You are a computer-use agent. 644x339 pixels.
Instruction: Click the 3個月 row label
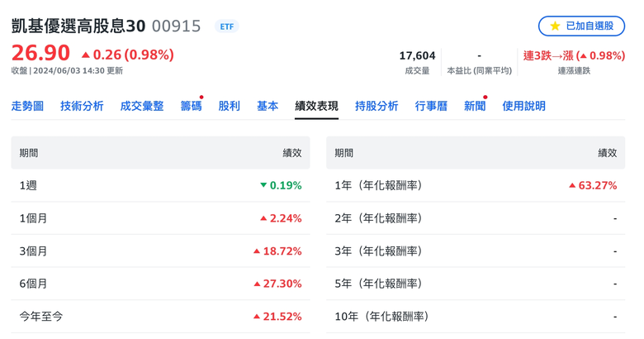[33, 251]
